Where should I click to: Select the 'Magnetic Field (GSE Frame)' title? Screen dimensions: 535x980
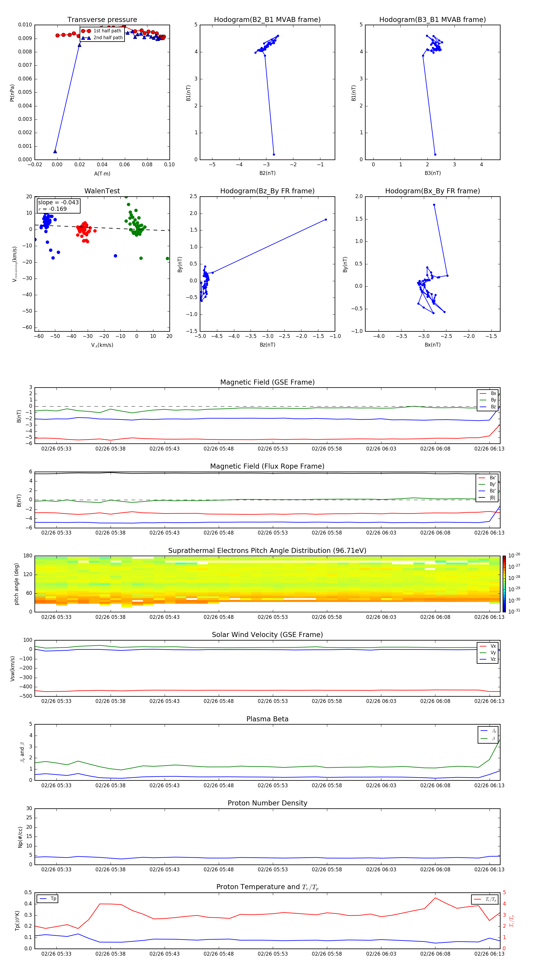coord(267,382)
